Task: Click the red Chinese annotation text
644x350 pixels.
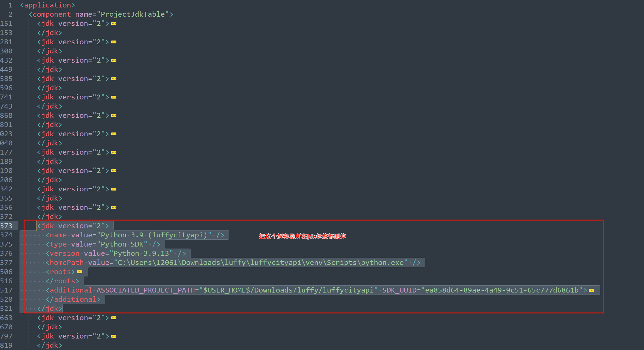Action: [x=302, y=236]
